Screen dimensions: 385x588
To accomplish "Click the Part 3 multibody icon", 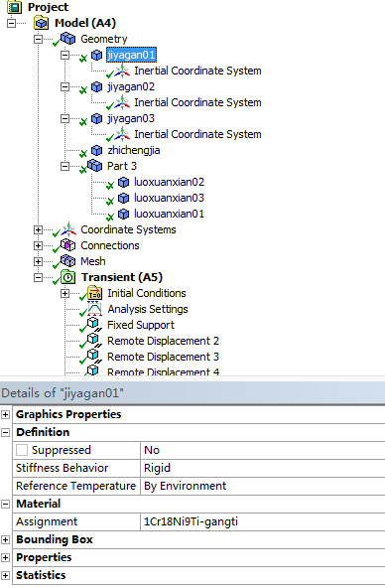I will coord(94,165).
